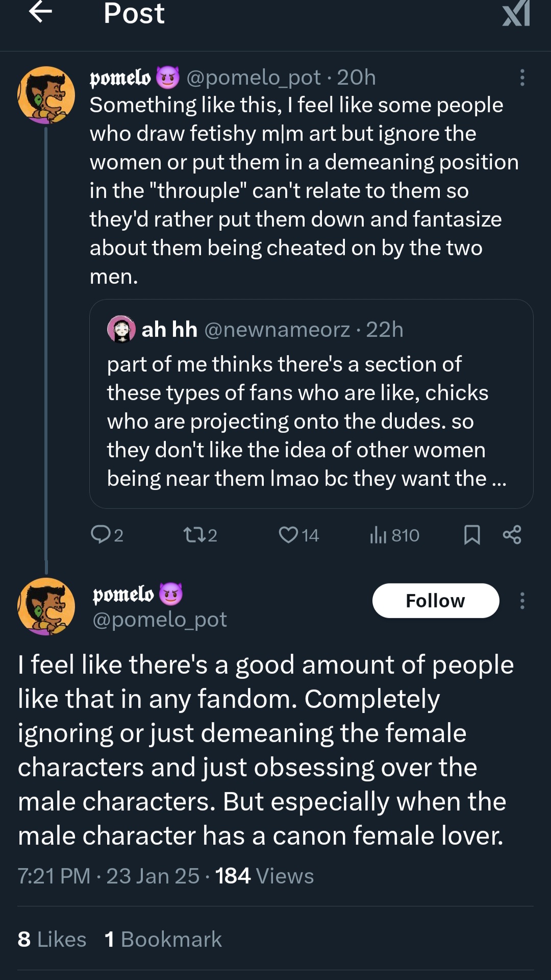
Task: Open more options menu on first post
Action: [522, 78]
